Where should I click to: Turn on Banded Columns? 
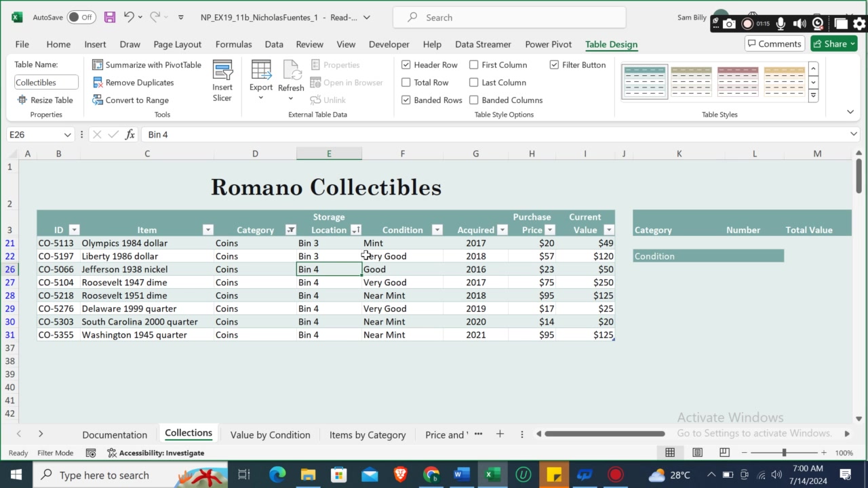tap(473, 100)
